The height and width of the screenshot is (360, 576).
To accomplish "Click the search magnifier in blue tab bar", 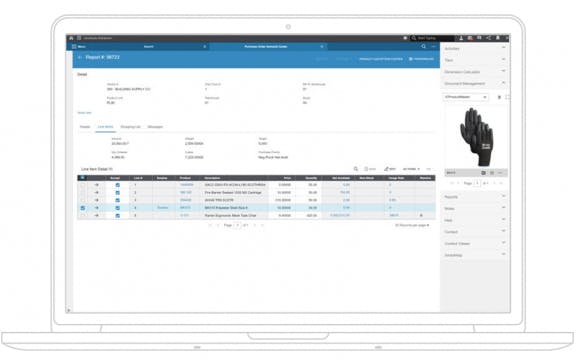I will click(424, 46).
